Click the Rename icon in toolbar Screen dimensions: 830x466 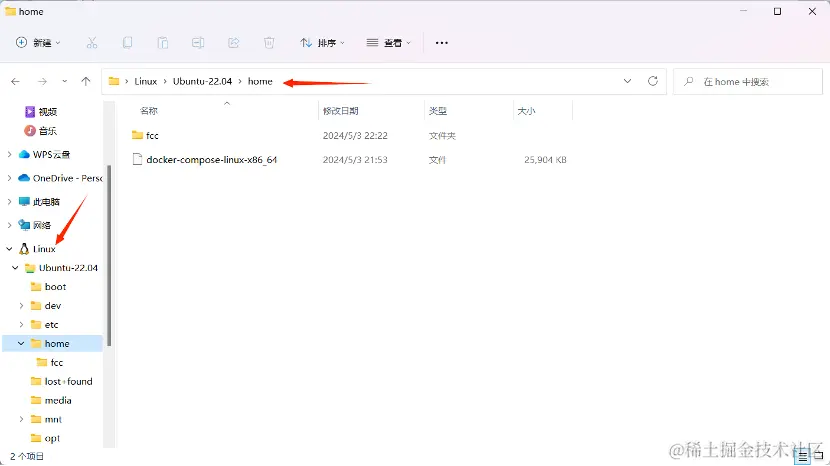pyautogui.click(x=198, y=43)
